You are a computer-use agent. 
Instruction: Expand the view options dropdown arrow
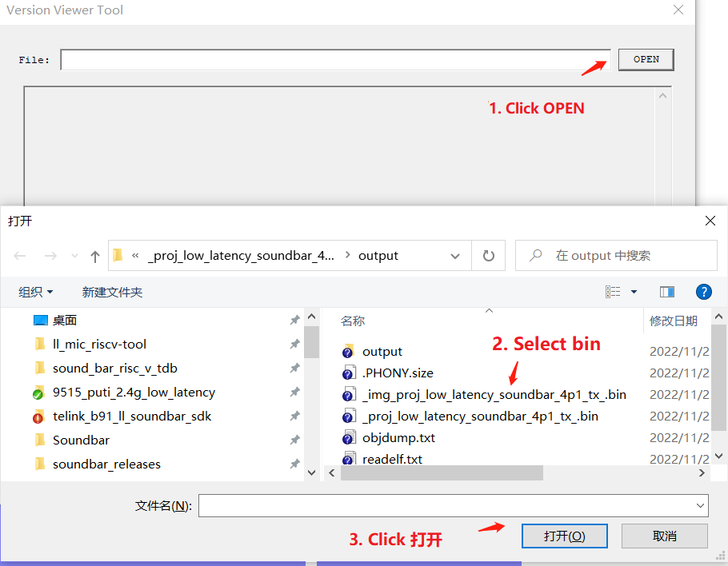pyautogui.click(x=634, y=292)
